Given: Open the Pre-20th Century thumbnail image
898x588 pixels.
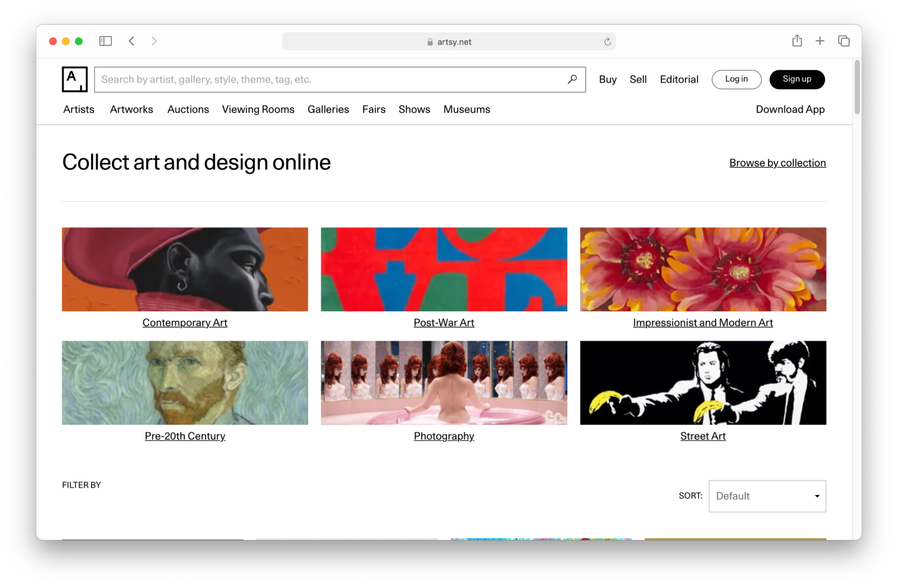Looking at the screenshot, I should (185, 383).
